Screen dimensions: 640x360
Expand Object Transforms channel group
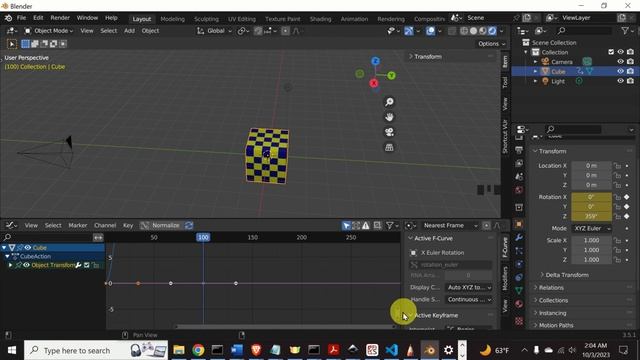(10, 265)
